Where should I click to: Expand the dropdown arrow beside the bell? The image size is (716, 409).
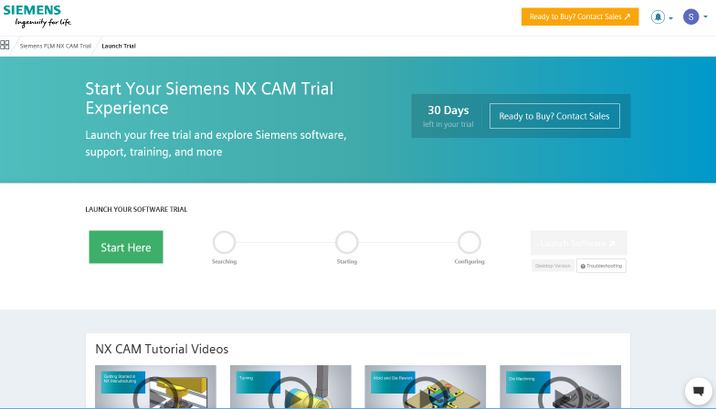tap(671, 18)
